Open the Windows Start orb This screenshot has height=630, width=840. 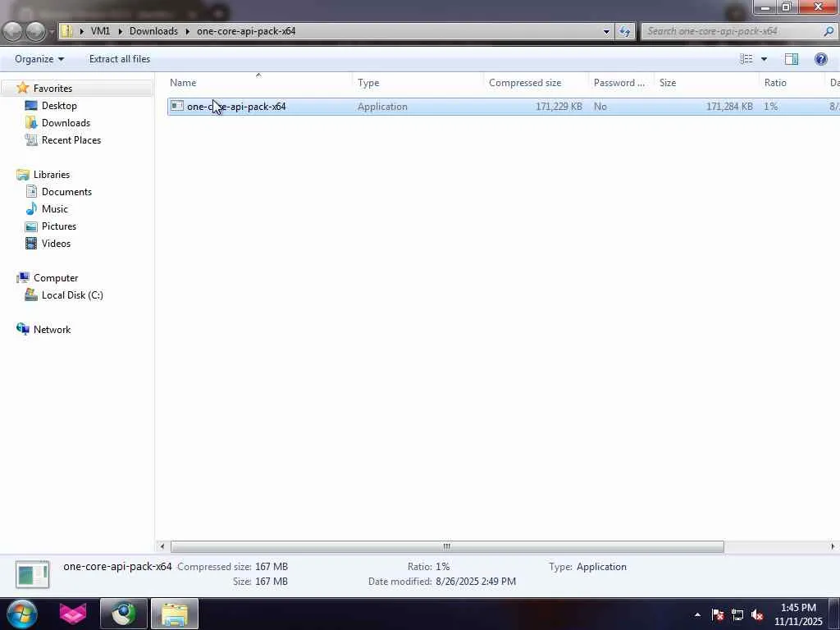[x=21, y=614]
